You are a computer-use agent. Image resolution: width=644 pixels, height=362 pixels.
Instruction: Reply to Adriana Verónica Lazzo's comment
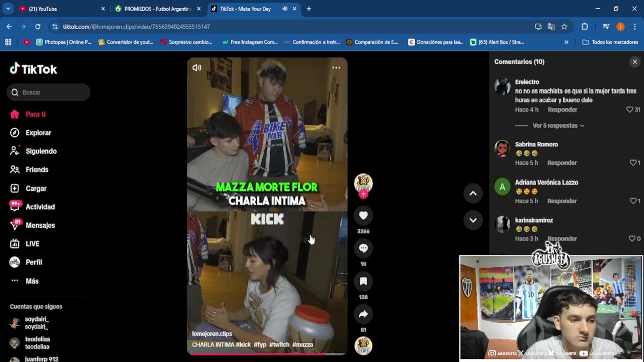tap(562, 201)
